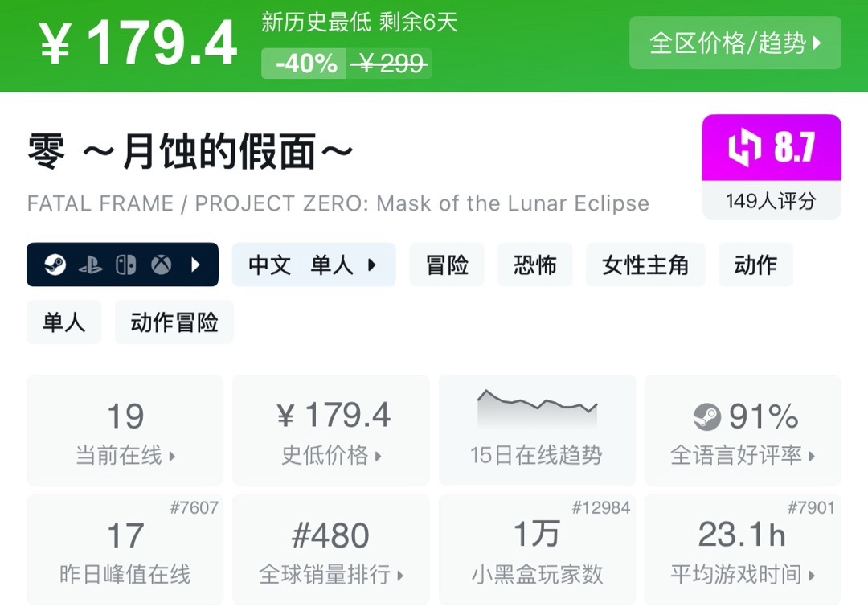
Task: Tap the 动作冒险 tag
Action: (x=174, y=322)
